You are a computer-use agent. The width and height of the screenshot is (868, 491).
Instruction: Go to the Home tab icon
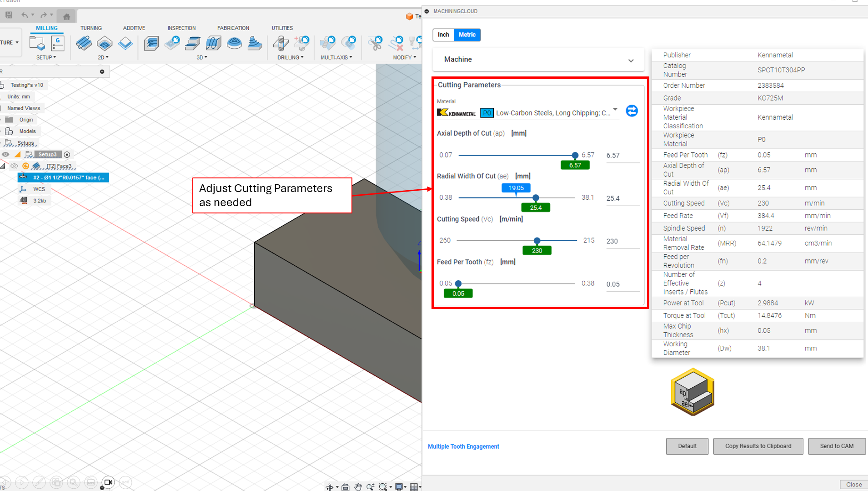[66, 16]
